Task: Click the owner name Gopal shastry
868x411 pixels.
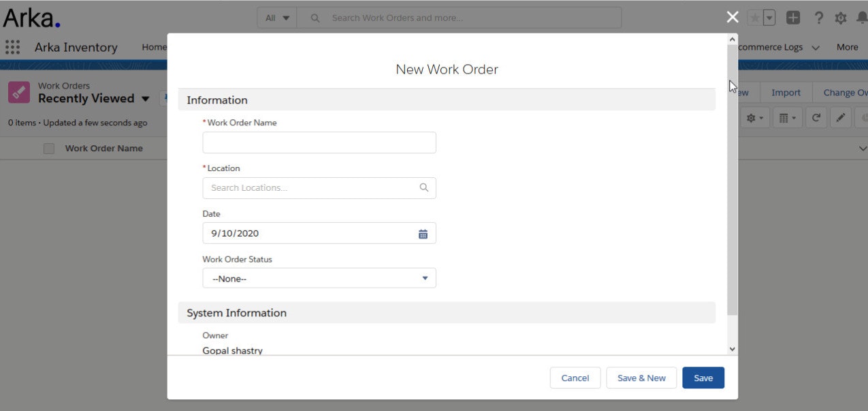Action: coord(233,350)
